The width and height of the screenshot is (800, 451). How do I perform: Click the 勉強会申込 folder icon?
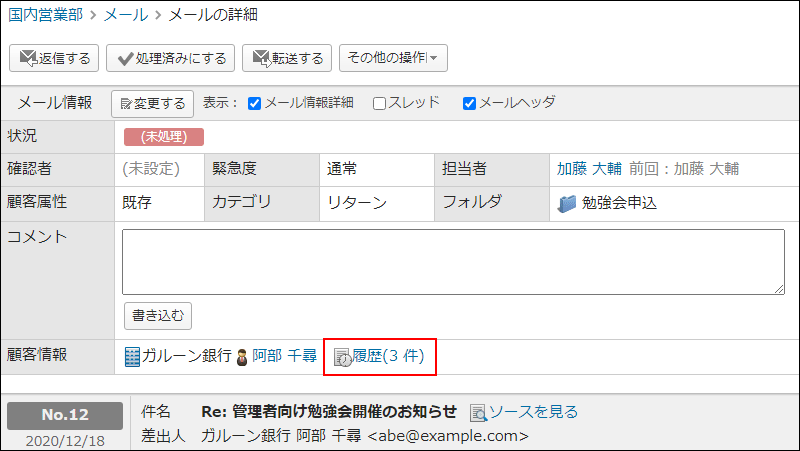coord(566,204)
